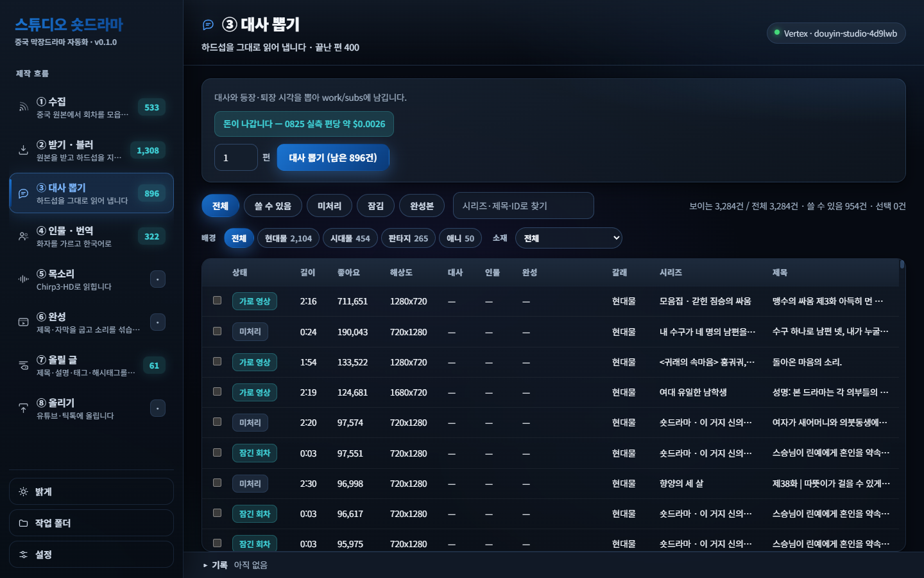Start 대사 뽑기 (남은 896건) button

point(333,157)
